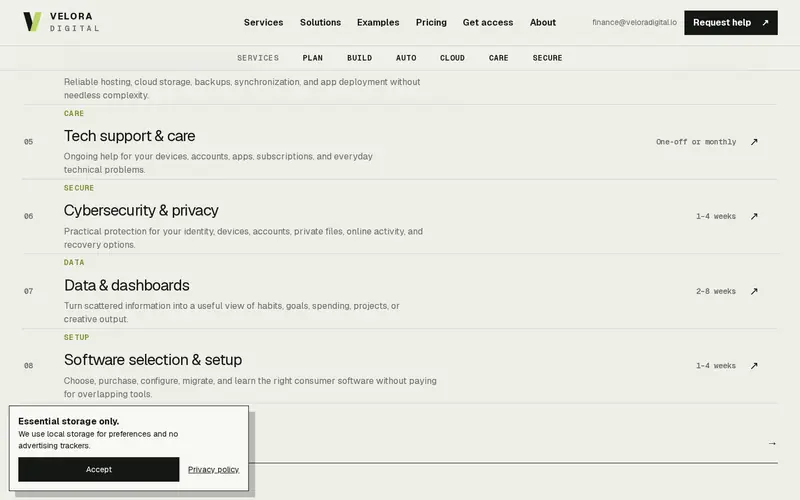Open arrow icon for Tech support & care
The height and width of the screenshot is (500, 800).
pyautogui.click(x=754, y=142)
